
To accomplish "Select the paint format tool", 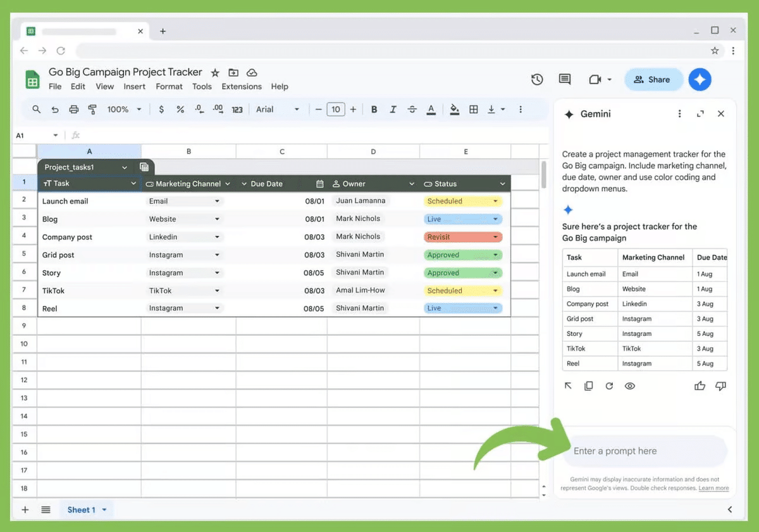I will (92, 109).
